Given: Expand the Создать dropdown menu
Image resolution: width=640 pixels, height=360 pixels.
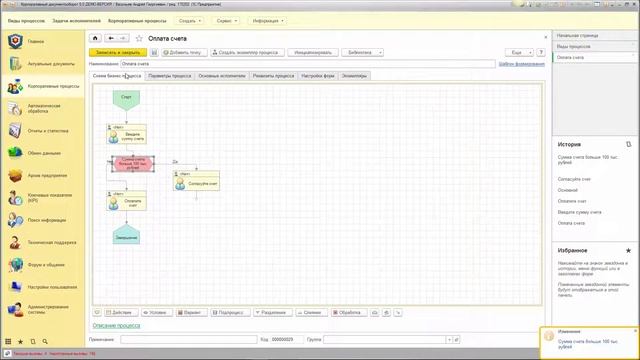Looking at the screenshot, I should coord(190,21).
